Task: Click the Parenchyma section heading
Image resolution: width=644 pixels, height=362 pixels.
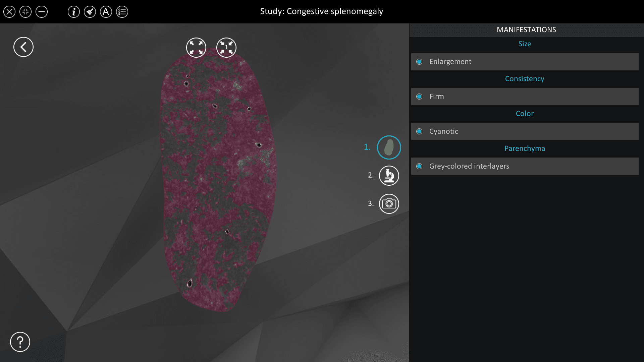Action: [525, 148]
